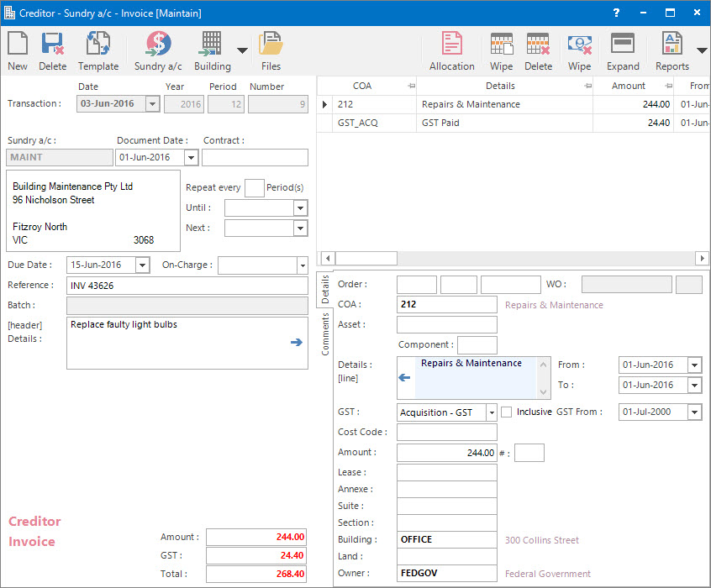Open the Template tool
Screen dimensions: 711x588
coord(97,49)
